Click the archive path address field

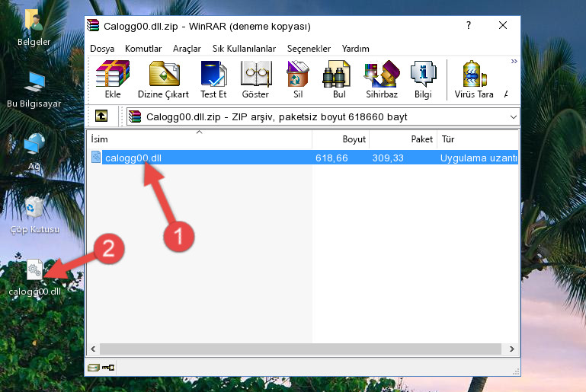[x=323, y=117]
